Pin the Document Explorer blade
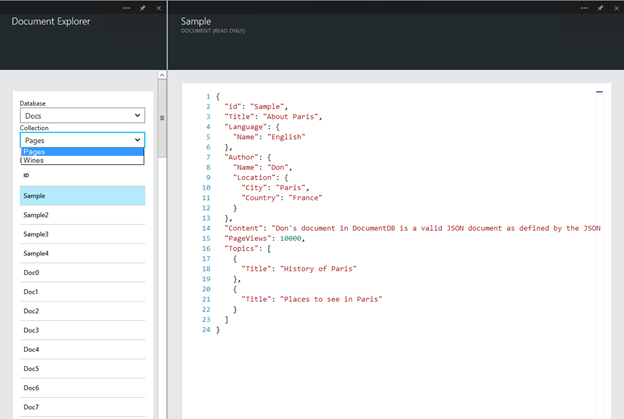Viewport: 624px width, 419px height. tap(142, 8)
